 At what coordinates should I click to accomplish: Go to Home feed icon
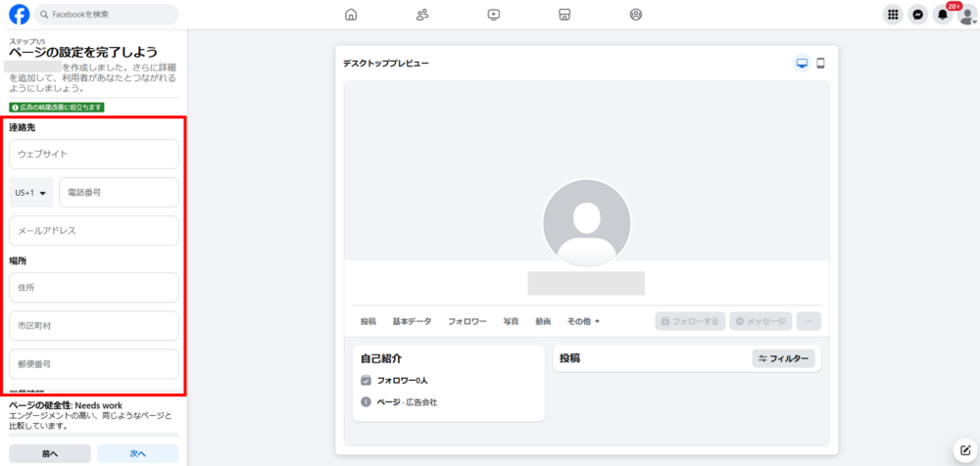point(351,15)
